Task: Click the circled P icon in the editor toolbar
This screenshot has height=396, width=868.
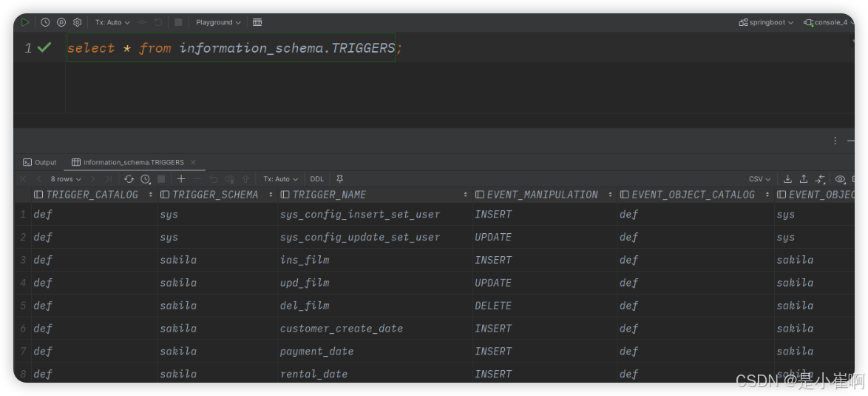Action: (61, 22)
